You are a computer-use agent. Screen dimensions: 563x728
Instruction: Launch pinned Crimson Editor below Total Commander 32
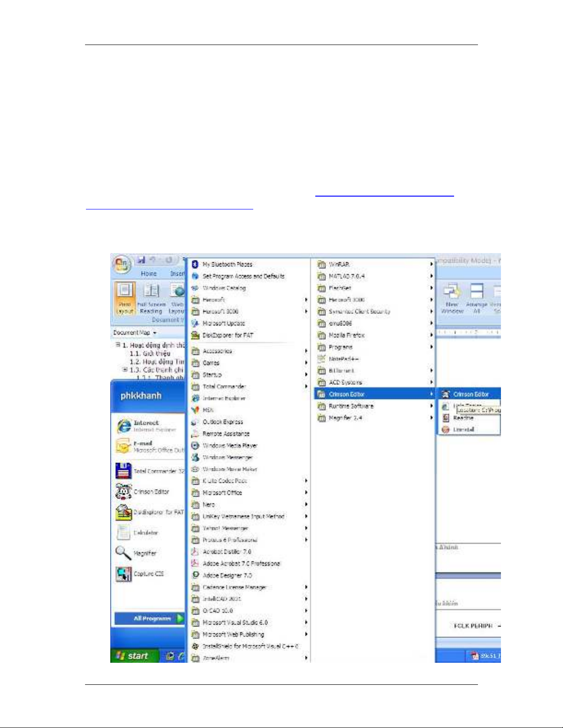[143, 491]
